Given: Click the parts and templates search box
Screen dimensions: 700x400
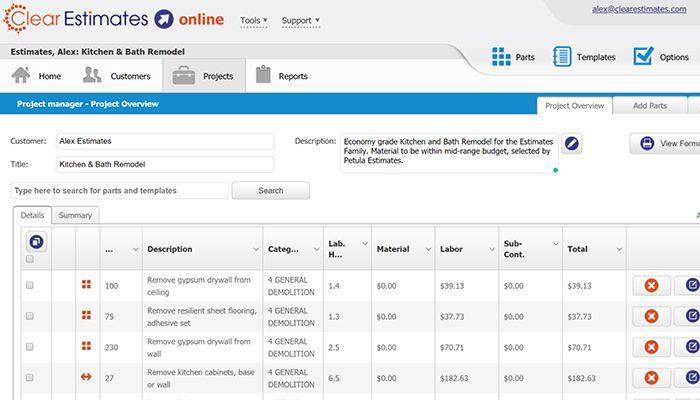Looking at the screenshot, I should click(x=120, y=191).
